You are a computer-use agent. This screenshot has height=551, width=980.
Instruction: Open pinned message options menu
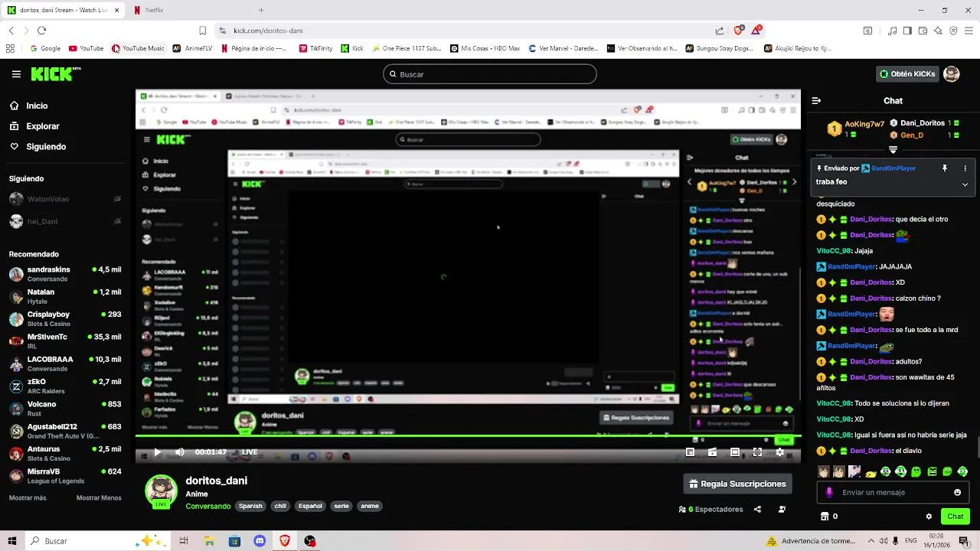pyautogui.click(x=965, y=168)
